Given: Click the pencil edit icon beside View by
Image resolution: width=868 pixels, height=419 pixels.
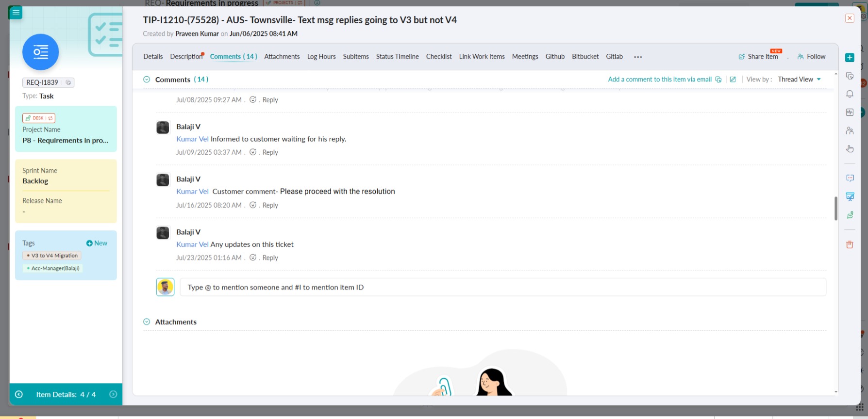Looking at the screenshot, I should click(x=733, y=80).
